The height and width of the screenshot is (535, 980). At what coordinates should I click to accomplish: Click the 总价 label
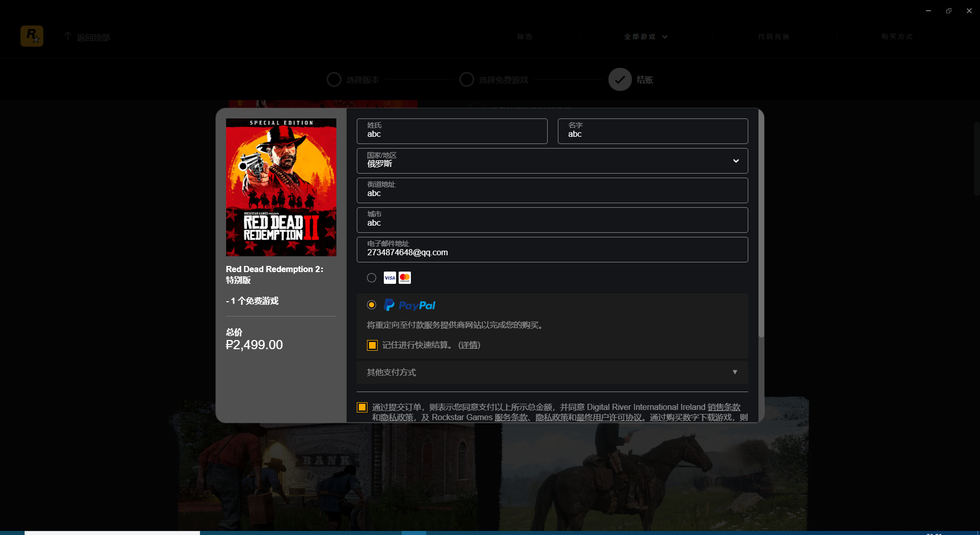point(234,332)
